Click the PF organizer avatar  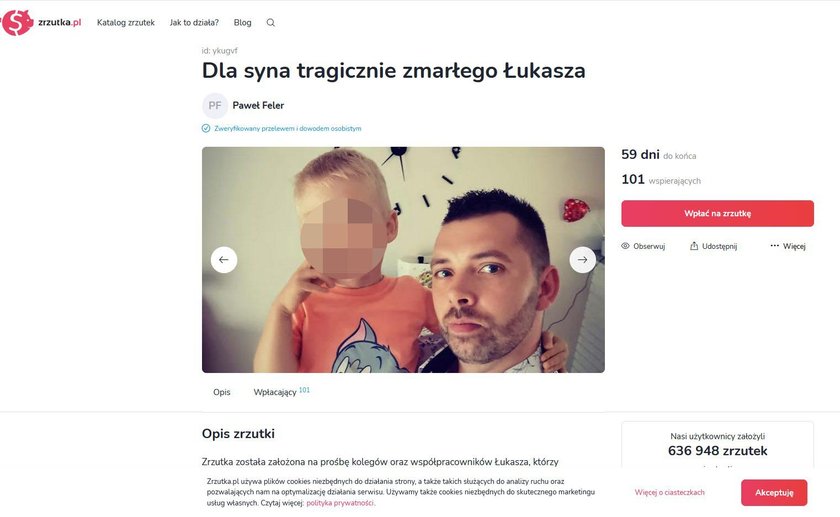(215, 106)
